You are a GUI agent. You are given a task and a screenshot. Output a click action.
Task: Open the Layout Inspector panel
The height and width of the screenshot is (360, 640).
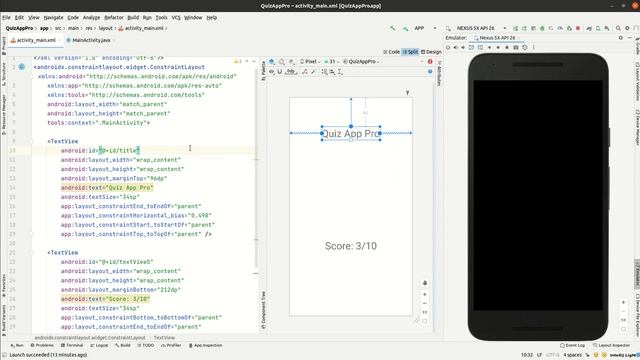611,345
